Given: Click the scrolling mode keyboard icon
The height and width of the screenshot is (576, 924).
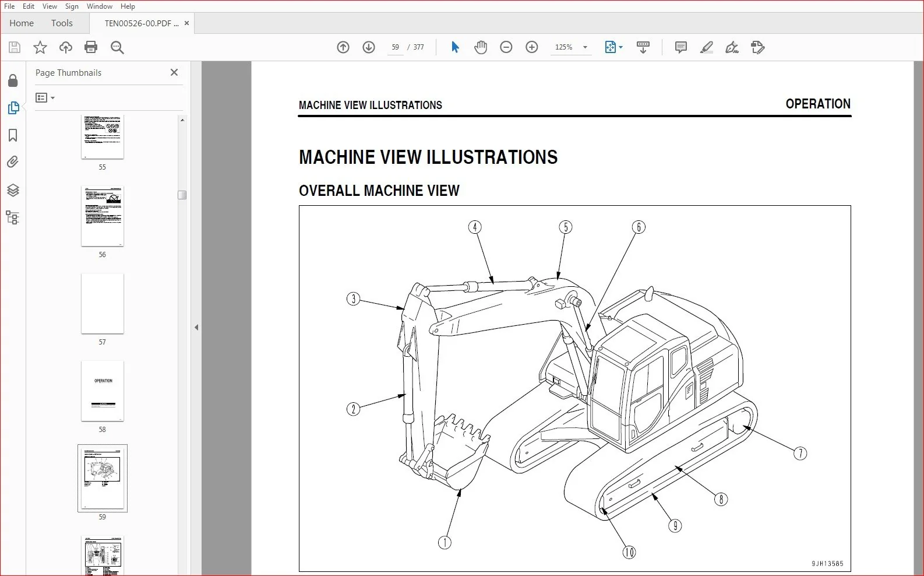Looking at the screenshot, I should pos(643,47).
